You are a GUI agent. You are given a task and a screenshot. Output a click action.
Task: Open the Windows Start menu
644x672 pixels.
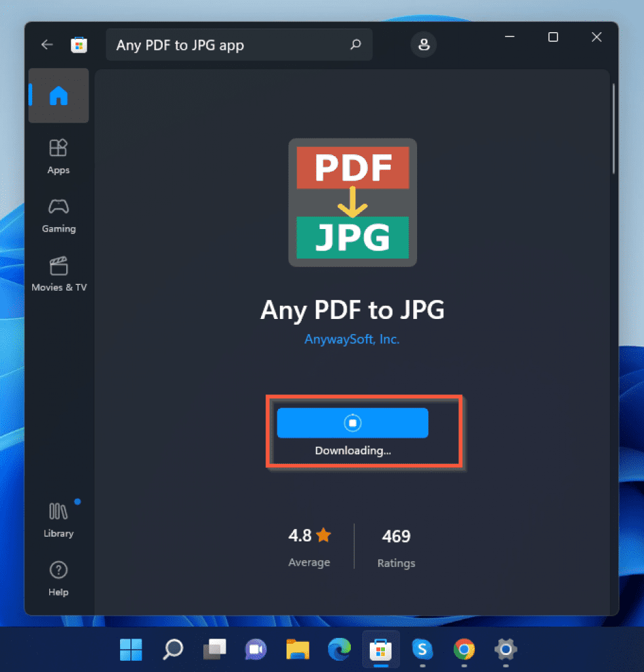click(131, 649)
